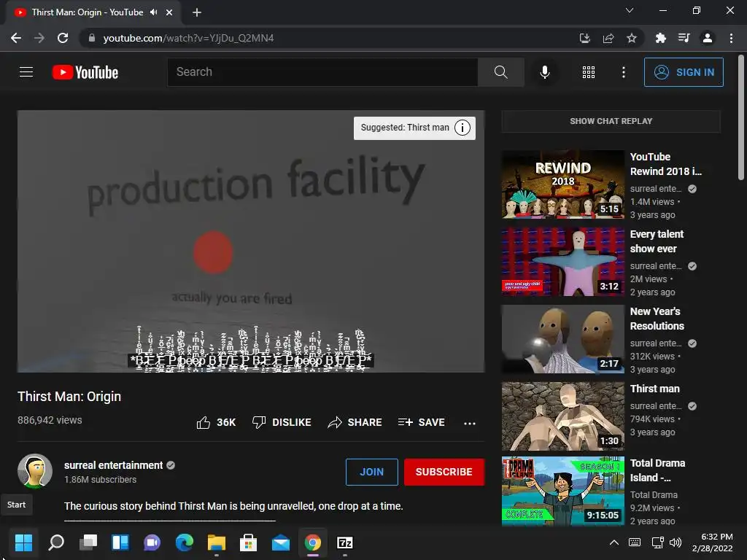The height and width of the screenshot is (560, 747).
Task: Open the clock and date flyout
Action: pyautogui.click(x=713, y=542)
